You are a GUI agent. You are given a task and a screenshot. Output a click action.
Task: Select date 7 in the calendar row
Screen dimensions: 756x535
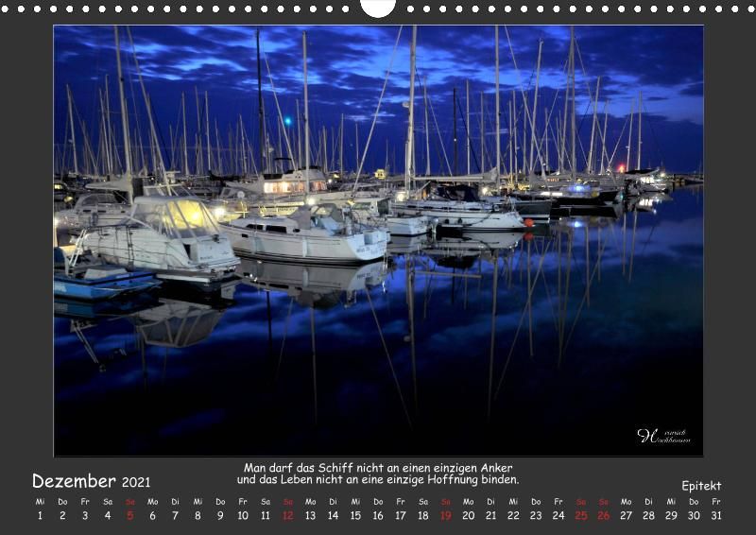(175, 515)
